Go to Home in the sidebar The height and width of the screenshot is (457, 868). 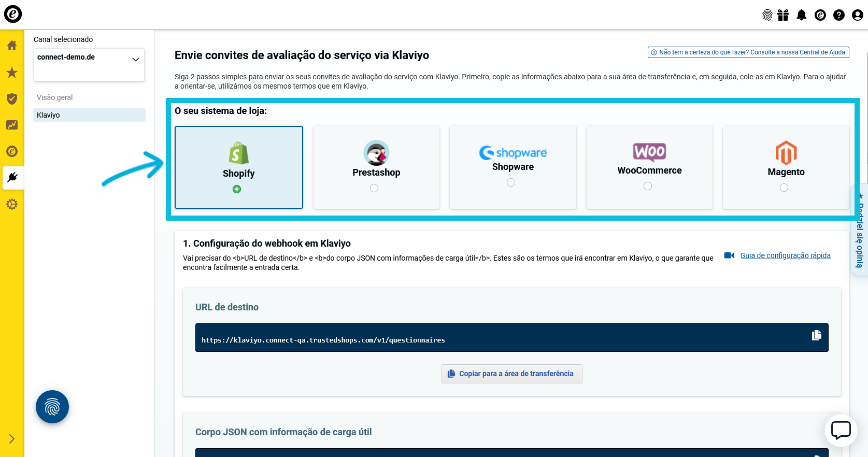click(x=12, y=46)
